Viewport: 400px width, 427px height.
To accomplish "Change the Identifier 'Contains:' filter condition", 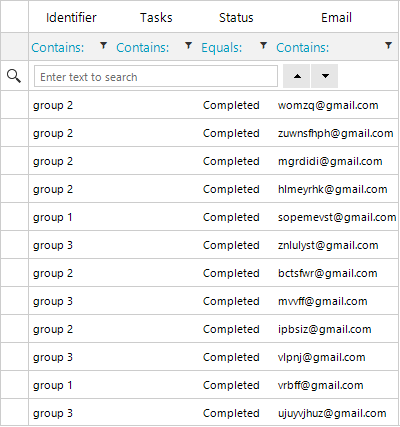I will pos(58,48).
